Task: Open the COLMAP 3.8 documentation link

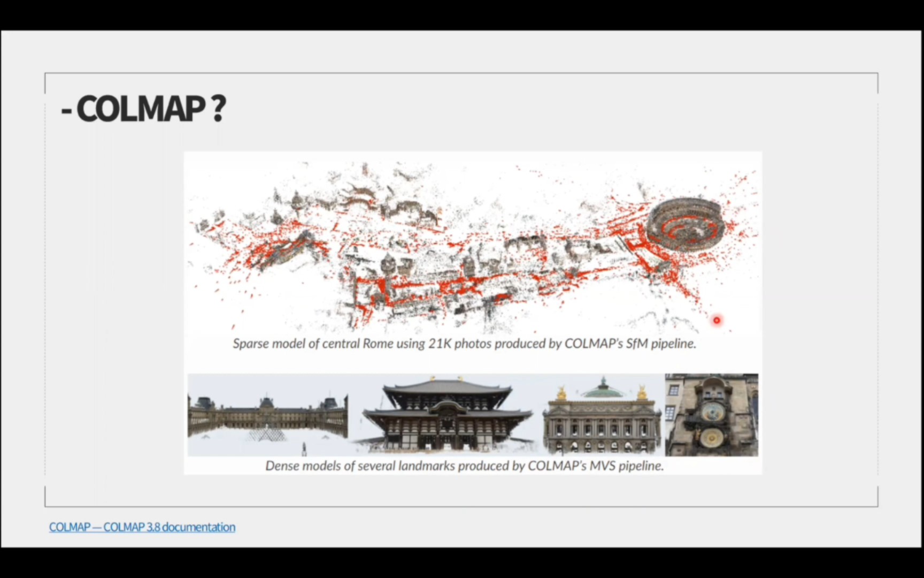Action: [x=142, y=527]
